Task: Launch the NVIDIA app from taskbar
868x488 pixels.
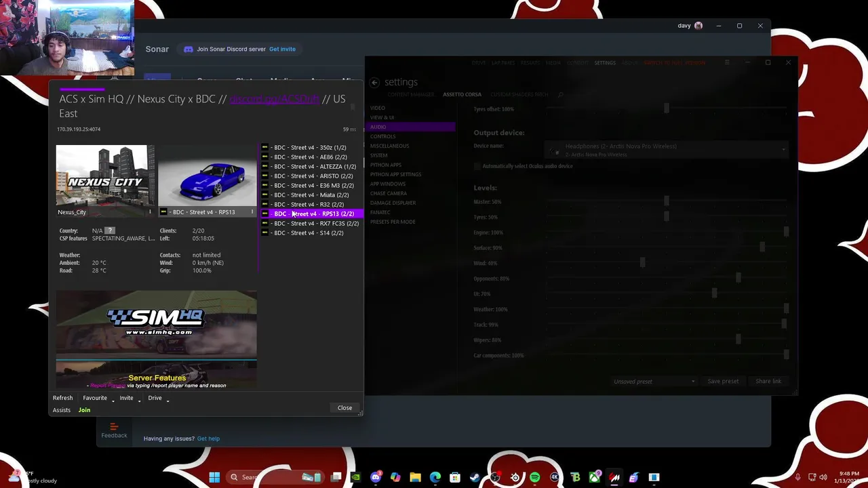Action: click(355, 477)
